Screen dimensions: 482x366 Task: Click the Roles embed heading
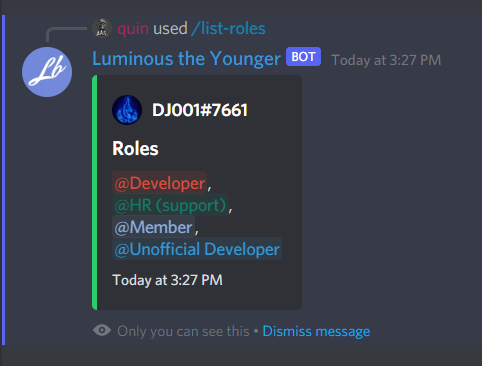135,148
